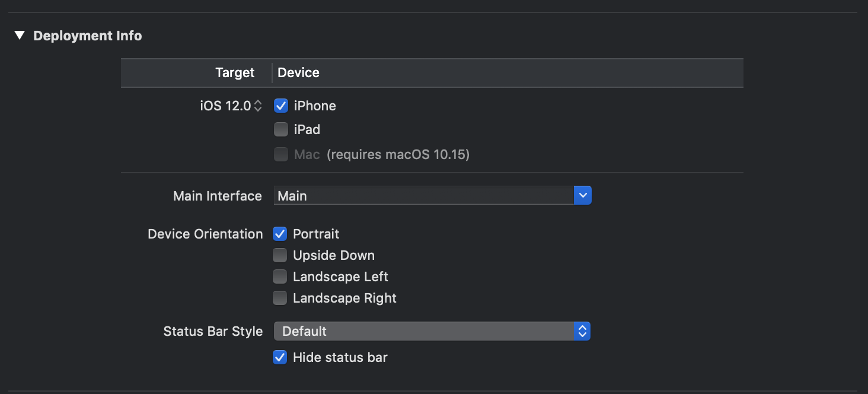Uncheck the iPhone device checkbox
The width and height of the screenshot is (868, 394).
pos(280,106)
